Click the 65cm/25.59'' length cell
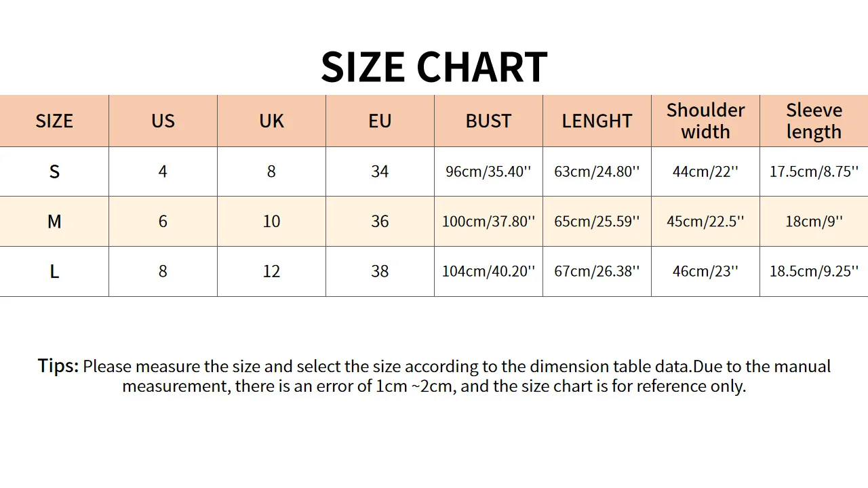Image resolution: width=868 pixels, height=488 pixels. (x=597, y=222)
